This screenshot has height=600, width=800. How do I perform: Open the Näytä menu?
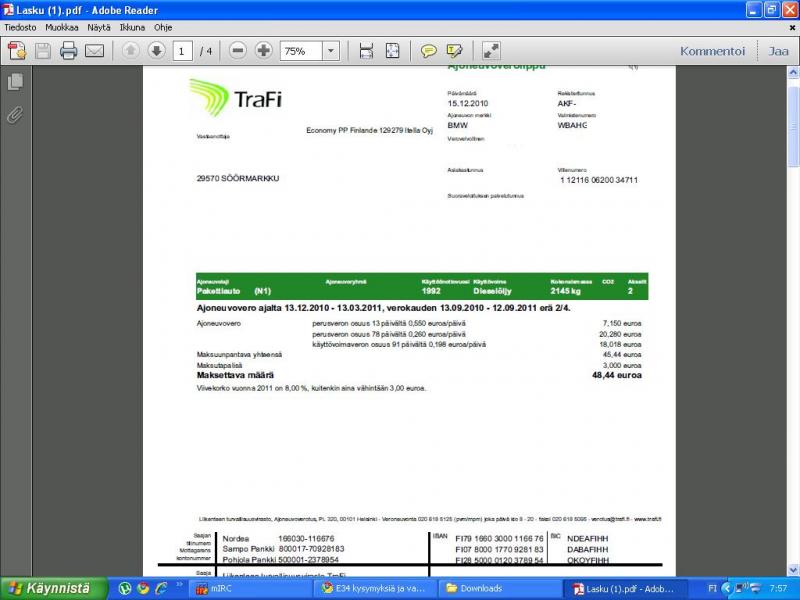99,28
